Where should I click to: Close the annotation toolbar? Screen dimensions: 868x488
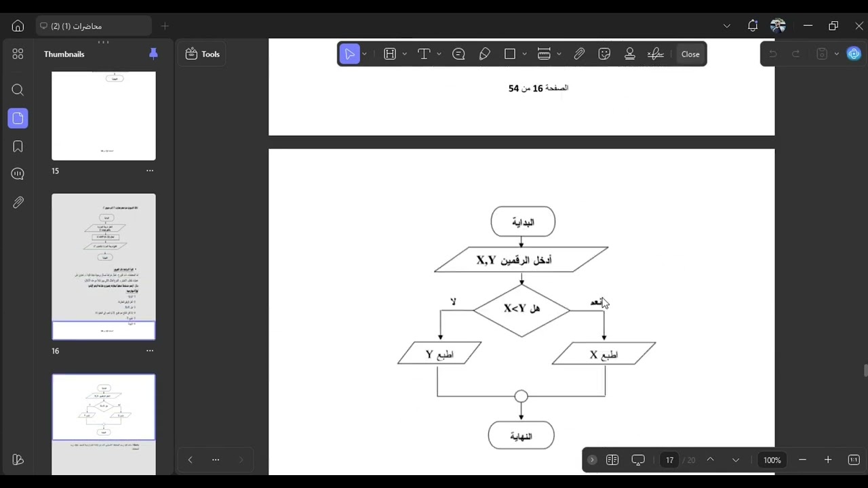coord(690,54)
